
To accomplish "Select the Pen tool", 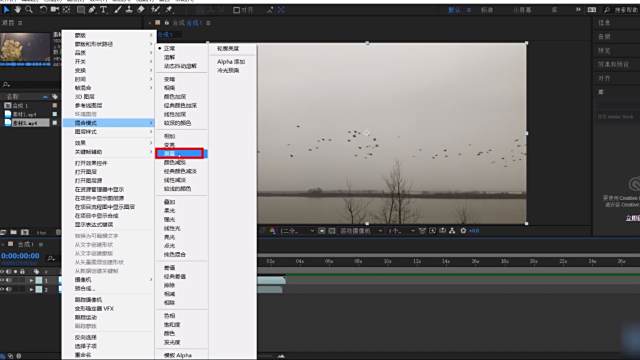I will click(92, 9).
